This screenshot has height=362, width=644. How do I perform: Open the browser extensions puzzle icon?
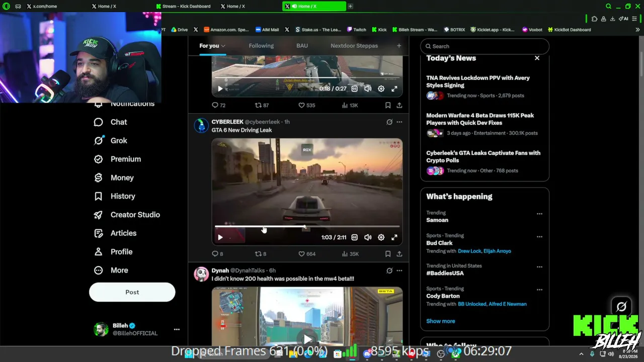[595, 19]
